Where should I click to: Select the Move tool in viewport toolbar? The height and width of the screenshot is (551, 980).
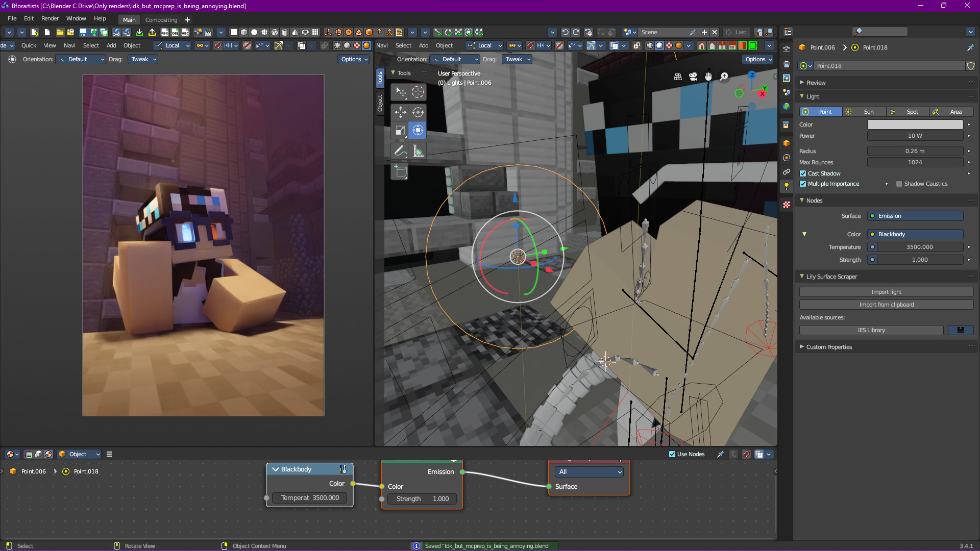pos(400,112)
